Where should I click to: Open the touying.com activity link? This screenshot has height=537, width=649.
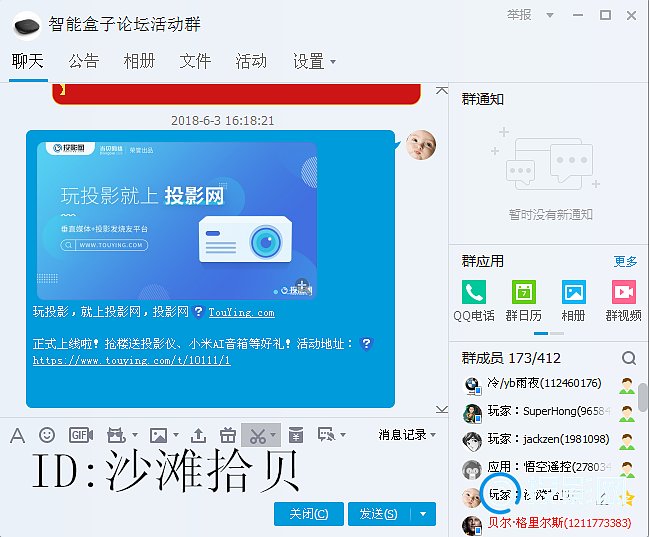tap(131, 360)
